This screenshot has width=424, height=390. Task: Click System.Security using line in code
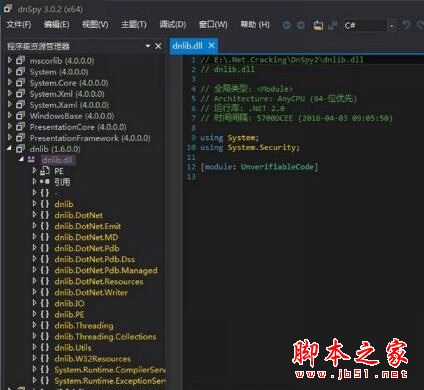click(250, 147)
